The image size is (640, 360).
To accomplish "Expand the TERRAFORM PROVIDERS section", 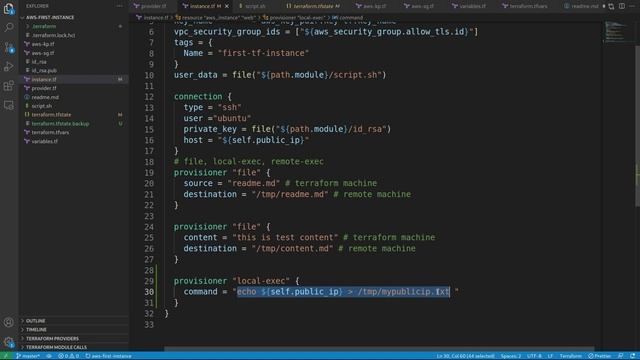I will [x=74, y=338].
